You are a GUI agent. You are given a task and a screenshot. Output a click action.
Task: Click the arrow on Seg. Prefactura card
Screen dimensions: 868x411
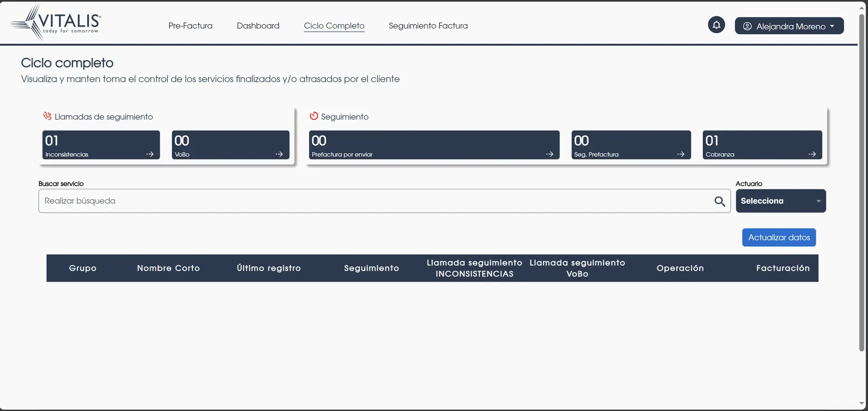680,154
